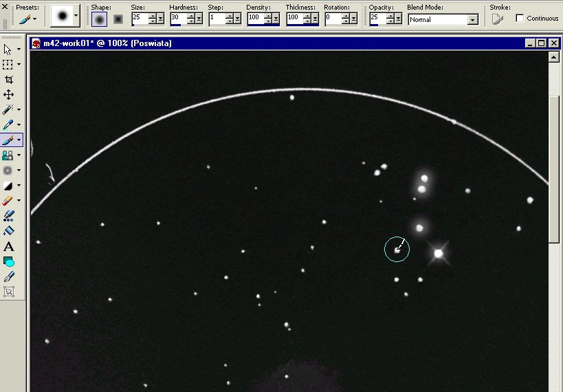The height and width of the screenshot is (392, 563).
Task: Expand the Selection tool flyout arrow
Action: click(x=19, y=65)
